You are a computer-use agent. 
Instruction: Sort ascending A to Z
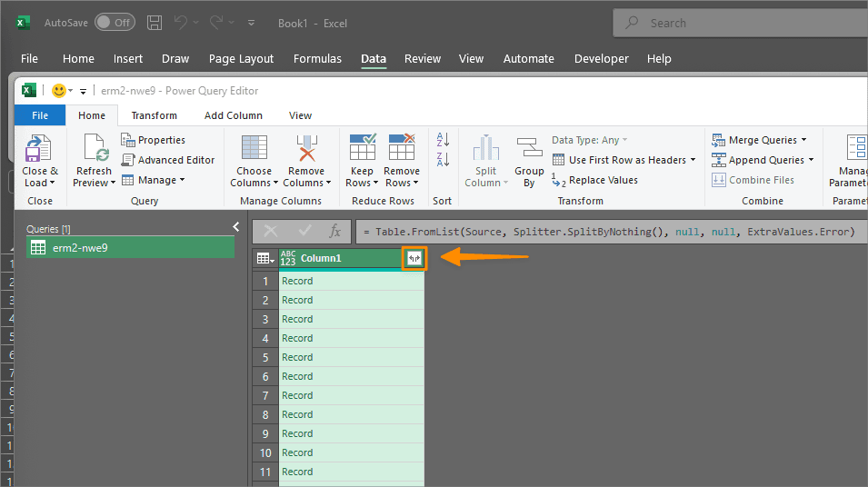click(x=443, y=139)
